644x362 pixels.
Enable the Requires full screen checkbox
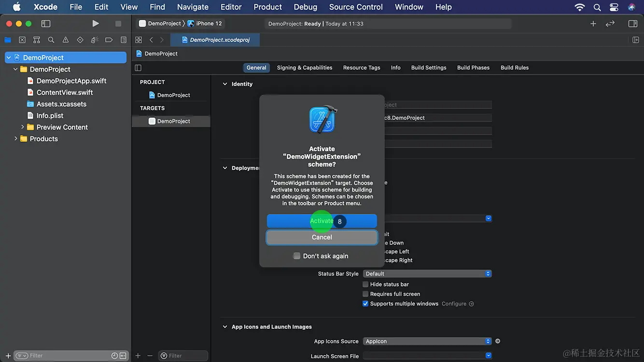tap(365, 294)
